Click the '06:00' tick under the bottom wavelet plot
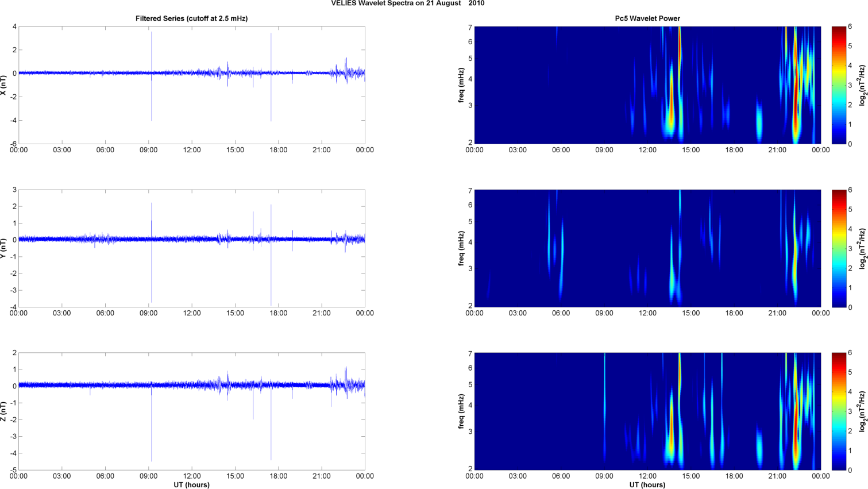The width and height of the screenshot is (868, 489). point(561,476)
